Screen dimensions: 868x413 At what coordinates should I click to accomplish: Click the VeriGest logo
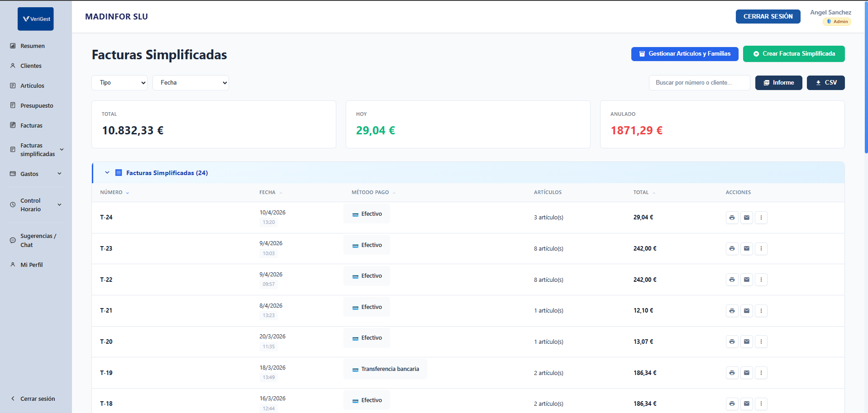point(36,19)
